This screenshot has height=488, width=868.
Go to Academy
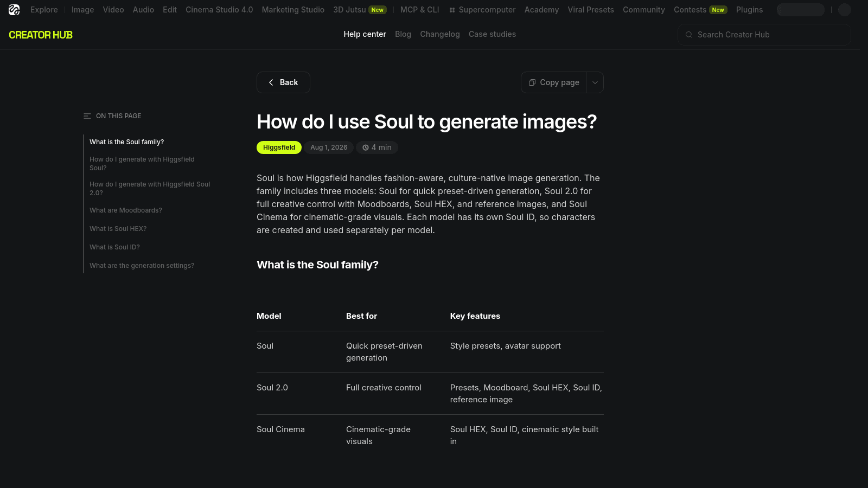click(x=541, y=10)
